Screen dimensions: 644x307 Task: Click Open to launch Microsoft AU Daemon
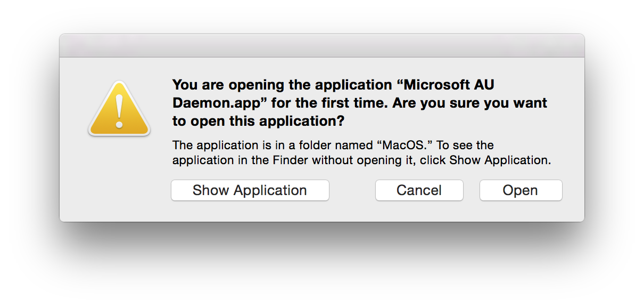(x=520, y=190)
